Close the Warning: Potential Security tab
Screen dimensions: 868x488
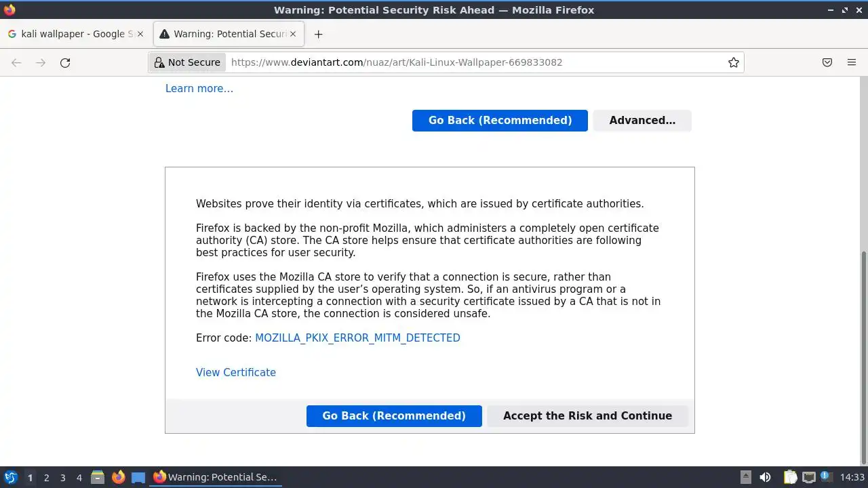click(293, 34)
